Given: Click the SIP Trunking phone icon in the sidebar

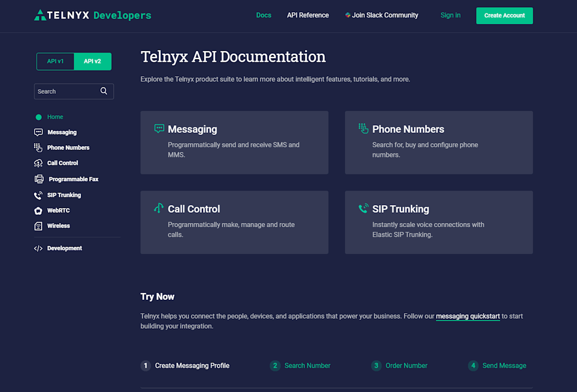Looking at the screenshot, I should click(x=38, y=195).
